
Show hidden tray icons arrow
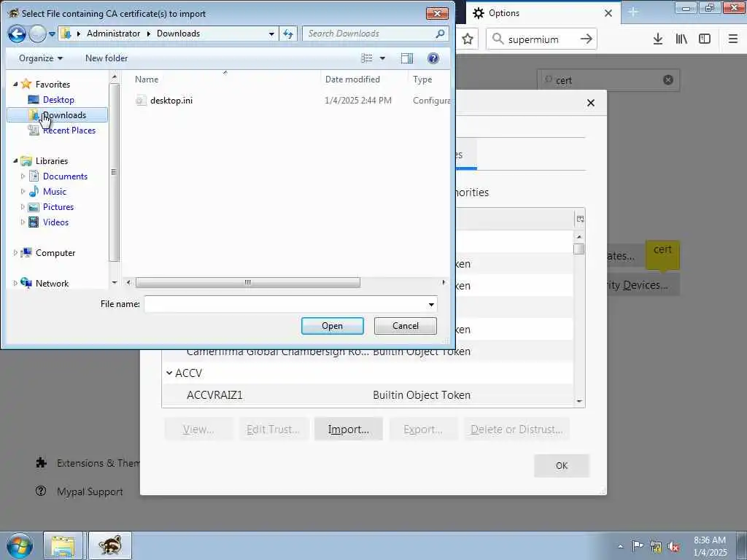click(620, 547)
